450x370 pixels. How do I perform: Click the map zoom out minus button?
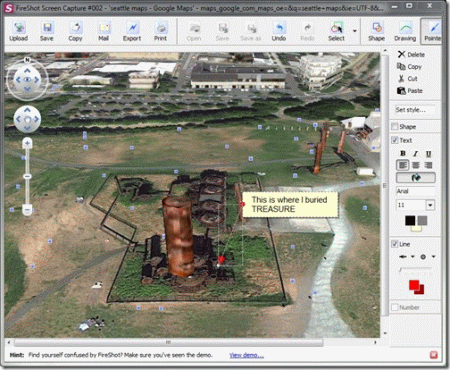[x=27, y=210]
